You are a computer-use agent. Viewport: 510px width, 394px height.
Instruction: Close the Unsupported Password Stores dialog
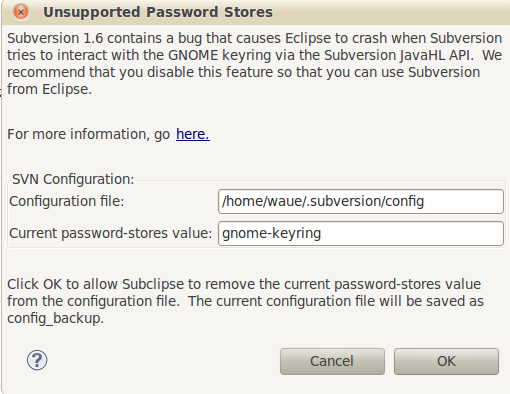[21, 12]
